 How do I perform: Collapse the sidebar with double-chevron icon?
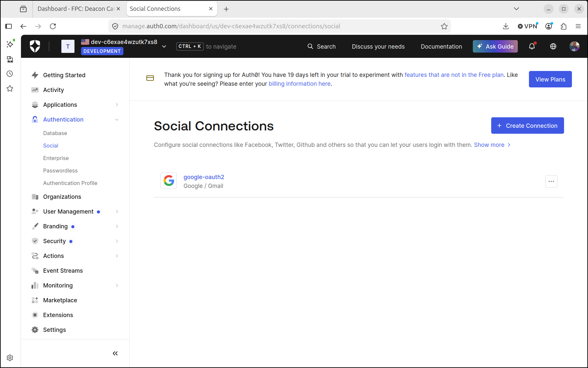(x=115, y=354)
